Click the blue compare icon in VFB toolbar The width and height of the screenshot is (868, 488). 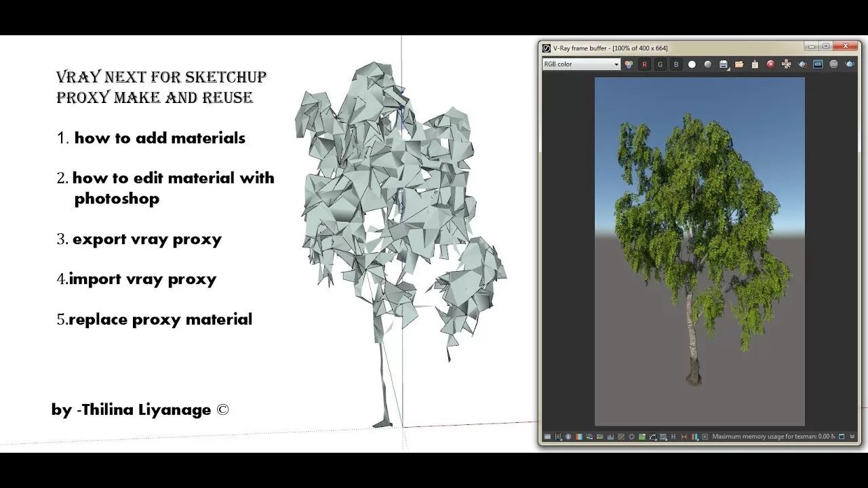(818, 64)
